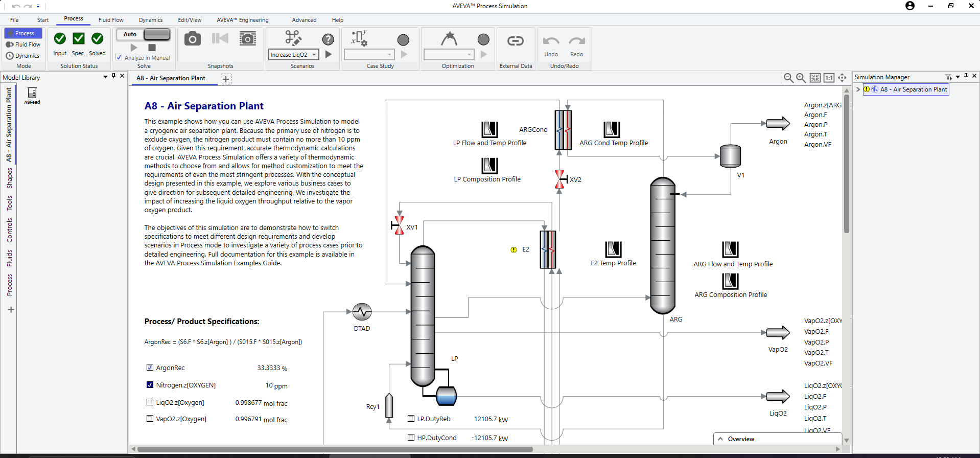
Task: Expand the A8 - Air Separation Plant tree node
Action: point(858,89)
